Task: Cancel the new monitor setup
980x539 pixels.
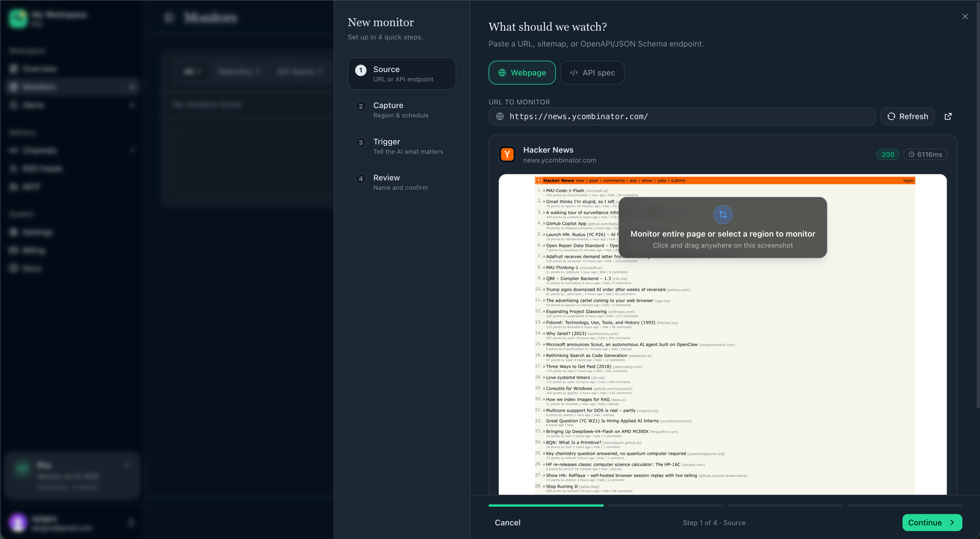Action: click(508, 522)
